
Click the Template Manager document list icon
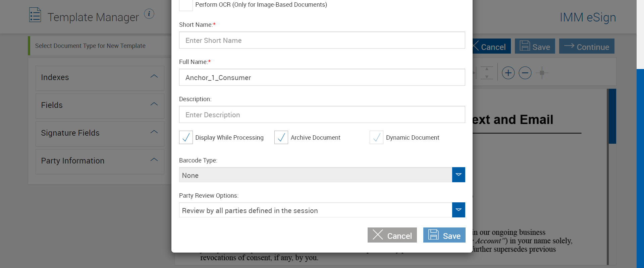tap(35, 15)
